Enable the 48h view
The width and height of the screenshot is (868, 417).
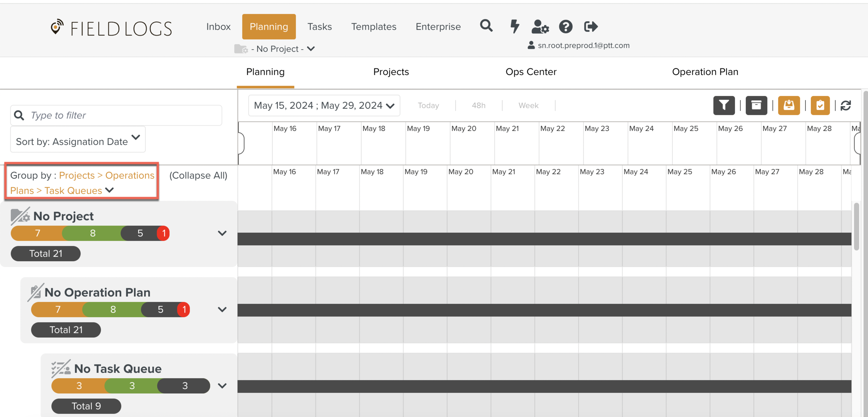pos(478,105)
